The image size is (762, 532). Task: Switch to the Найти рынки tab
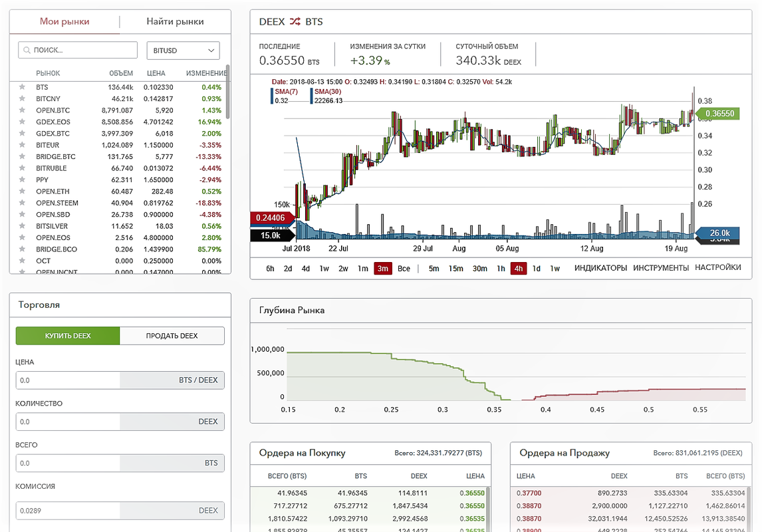175,21
